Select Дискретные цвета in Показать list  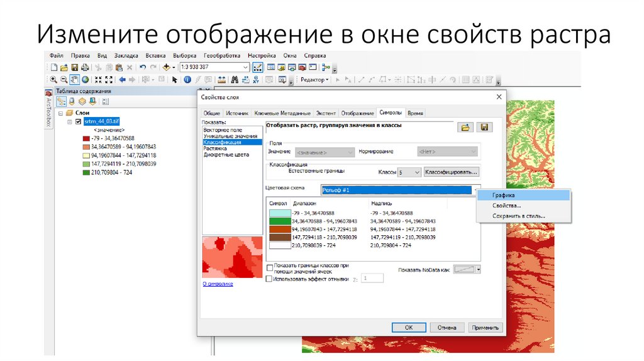[x=226, y=155]
